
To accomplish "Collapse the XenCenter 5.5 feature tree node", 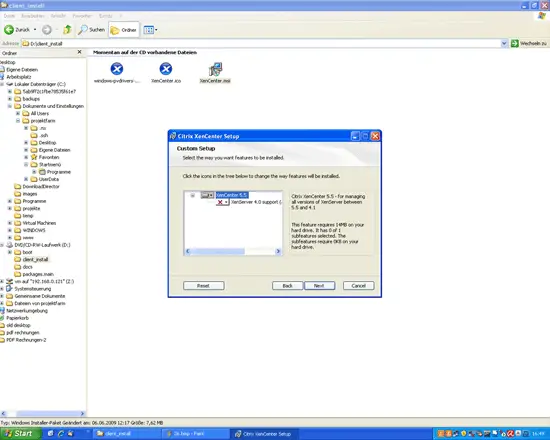I will (x=193, y=195).
